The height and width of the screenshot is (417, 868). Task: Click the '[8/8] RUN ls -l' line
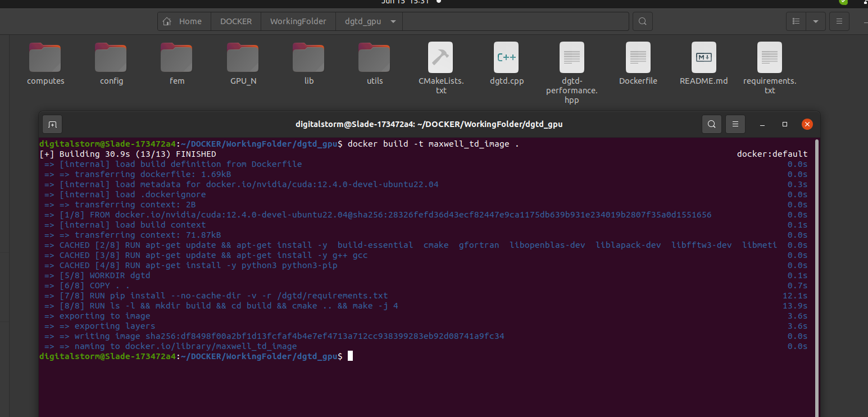pyautogui.click(x=221, y=306)
